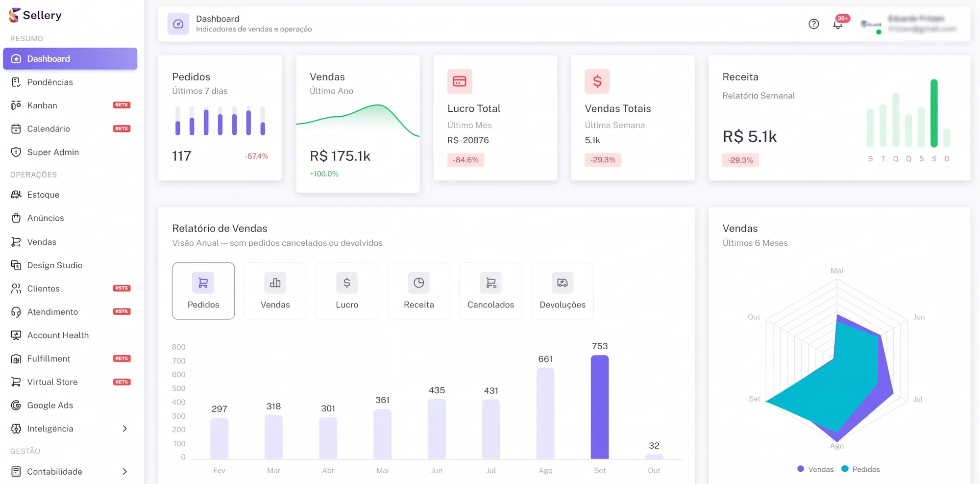
Task: Click the +100.0% value on Vendas card
Action: click(x=324, y=174)
